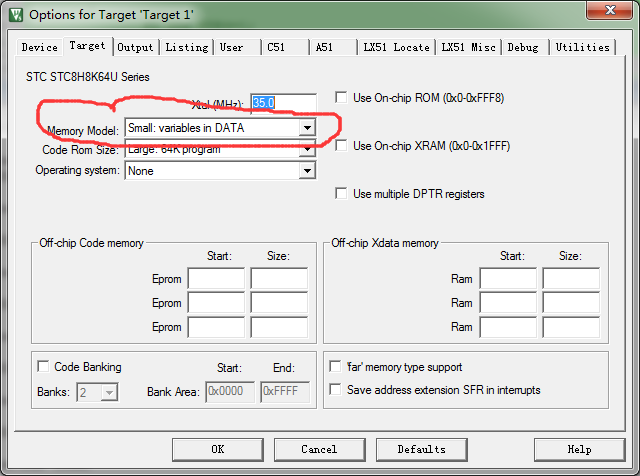Click the Bank Area End field
Screen dimensions: 640x476
[x=285, y=391]
